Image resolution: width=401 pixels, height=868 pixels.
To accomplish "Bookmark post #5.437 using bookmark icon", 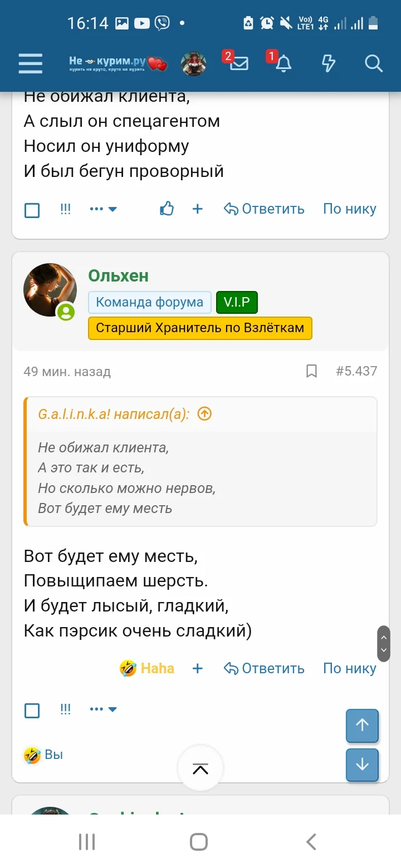I will (311, 371).
